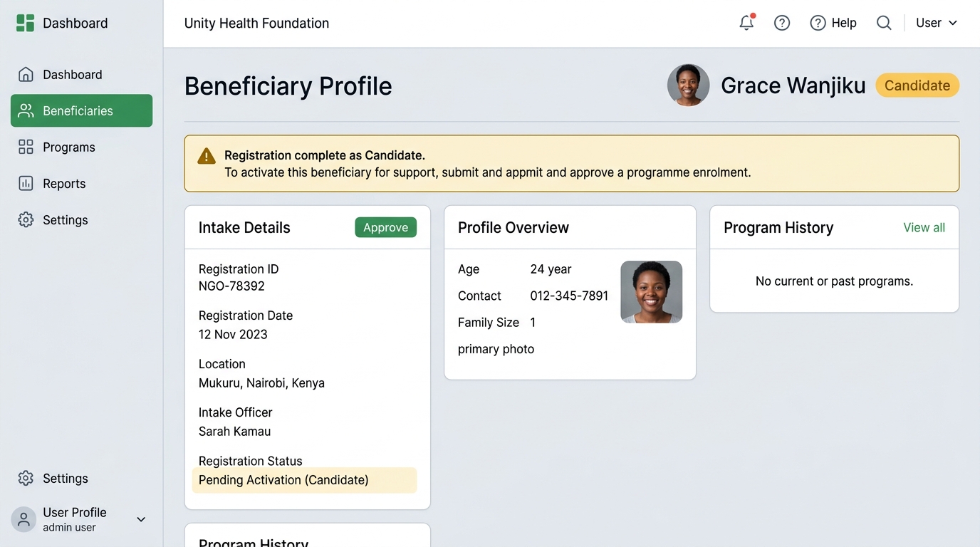980x547 pixels.
Task: Click the Family Size label
Action: (489, 323)
